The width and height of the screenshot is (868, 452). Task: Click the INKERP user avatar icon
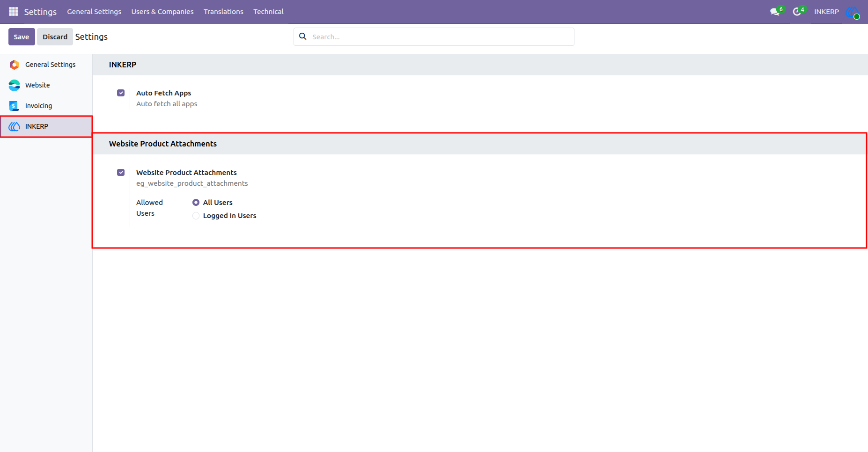[853, 12]
